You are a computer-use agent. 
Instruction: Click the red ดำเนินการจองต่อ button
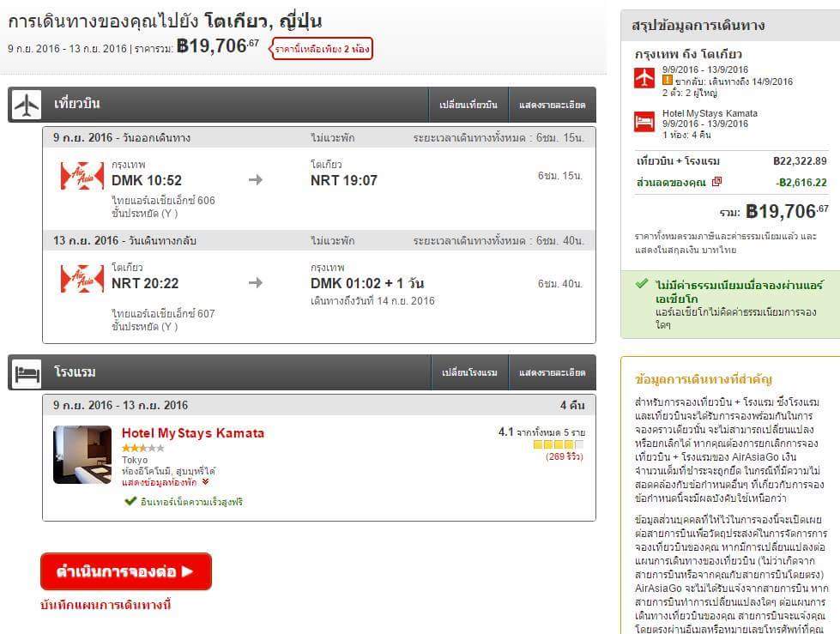tap(126, 571)
